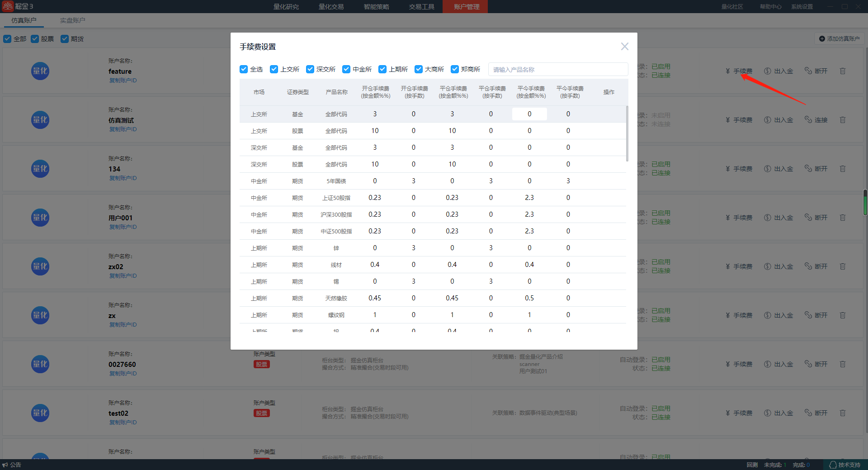
Task: Click the fee table vertical scrollbar
Action: [x=627, y=133]
